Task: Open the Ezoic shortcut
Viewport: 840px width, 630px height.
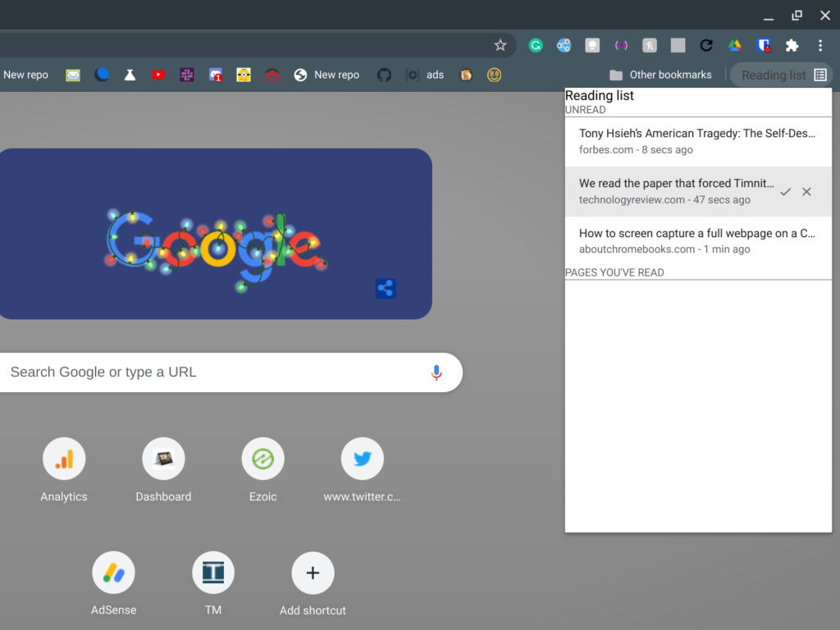Action: coord(263,469)
